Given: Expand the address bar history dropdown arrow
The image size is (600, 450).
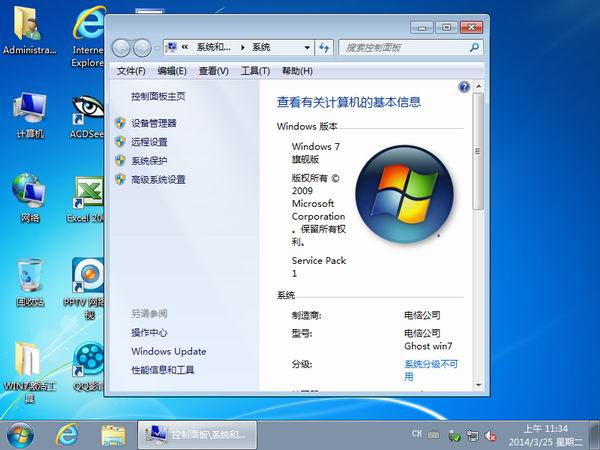Looking at the screenshot, I should pos(305,47).
